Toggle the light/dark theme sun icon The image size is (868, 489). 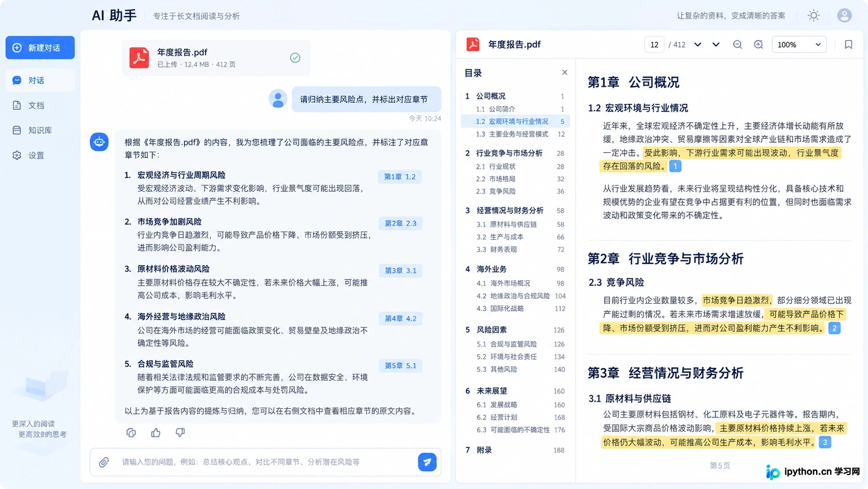tap(813, 16)
